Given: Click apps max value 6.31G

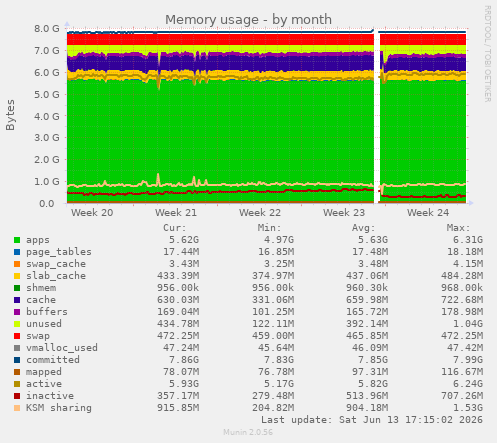Looking at the screenshot, I should coord(468,240).
